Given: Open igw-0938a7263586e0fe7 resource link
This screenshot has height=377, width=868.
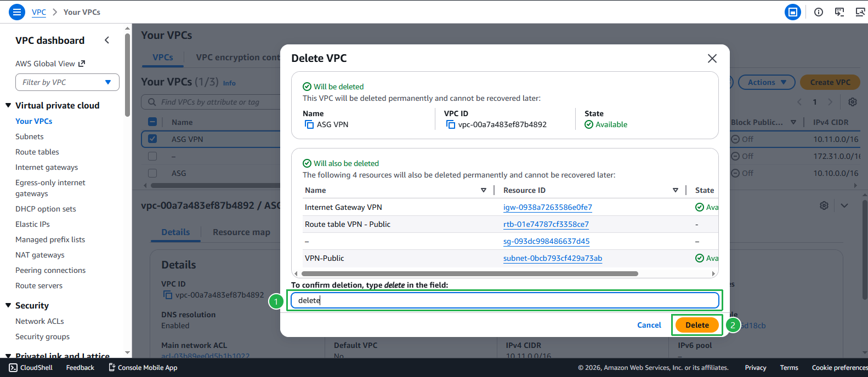Looking at the screenshot, I should [x=548, y=207].
